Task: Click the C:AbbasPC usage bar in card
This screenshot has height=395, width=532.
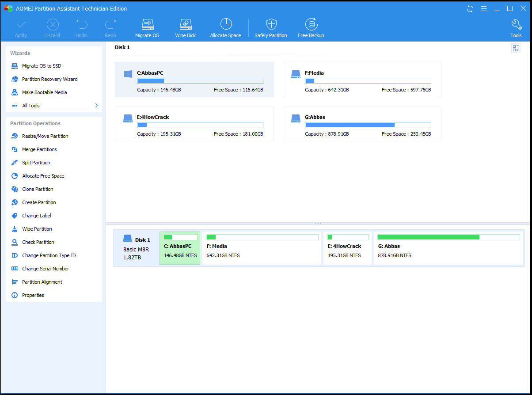Action: click(x=200, y=81)
